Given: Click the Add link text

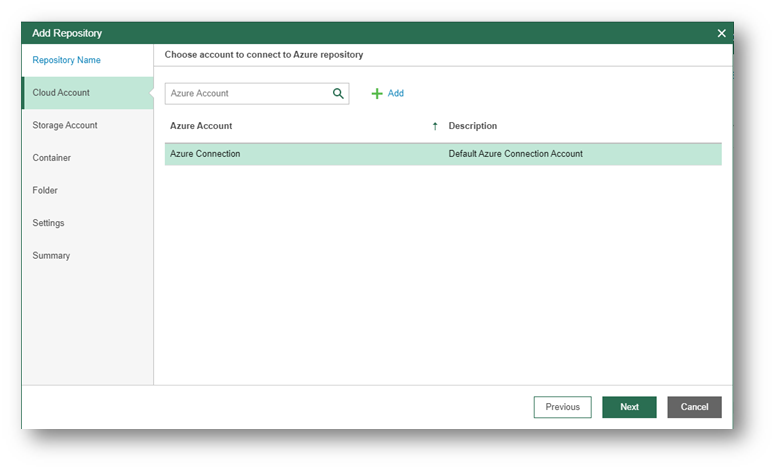Looking at the screenshot, I should click(x=396, y=93).
